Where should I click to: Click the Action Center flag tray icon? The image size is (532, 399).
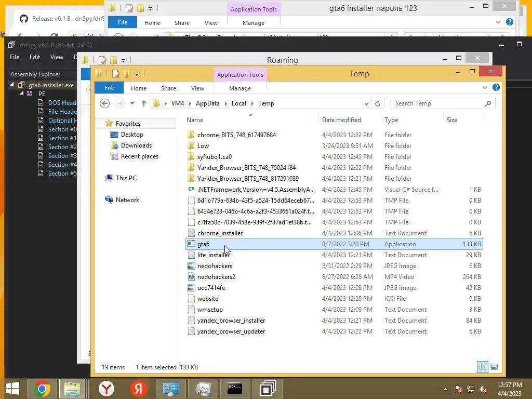point(458,389)
